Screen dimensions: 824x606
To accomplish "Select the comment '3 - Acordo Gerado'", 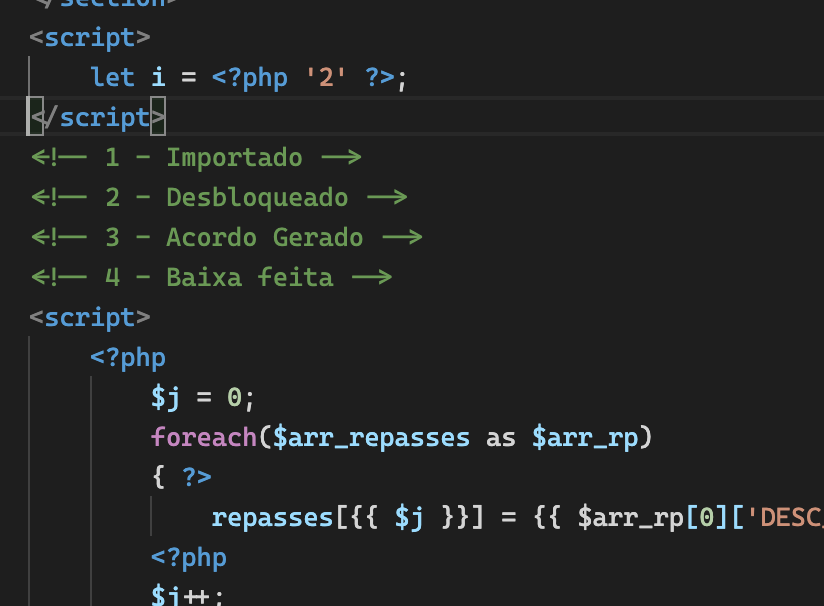I will click(228, 237).
